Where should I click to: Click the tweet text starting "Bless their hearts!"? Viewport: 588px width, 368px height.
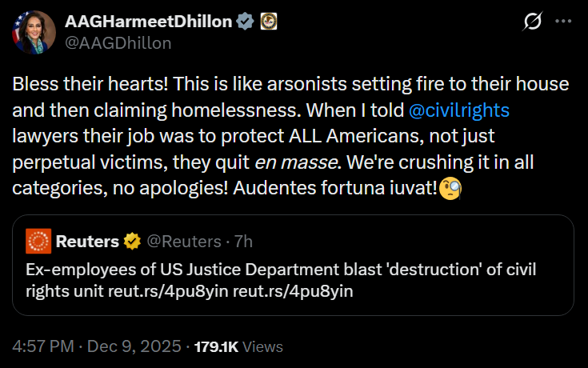tap(240, 83)
